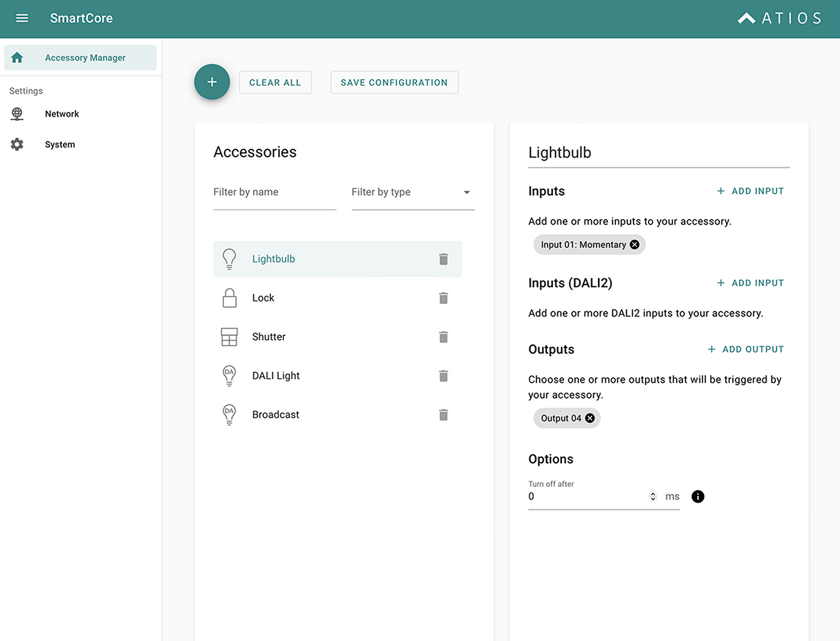
Task: Open System settings
Action: 60,145
